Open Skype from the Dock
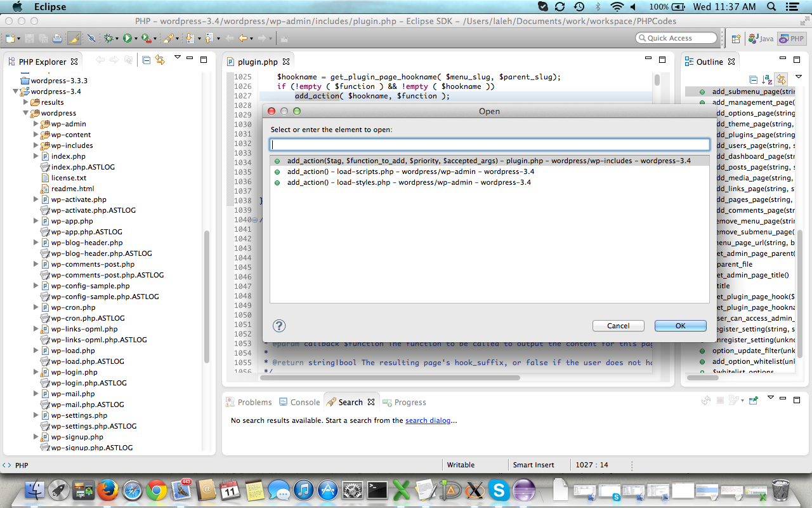The height and width of the screenshot is (508, 812). 499,490
